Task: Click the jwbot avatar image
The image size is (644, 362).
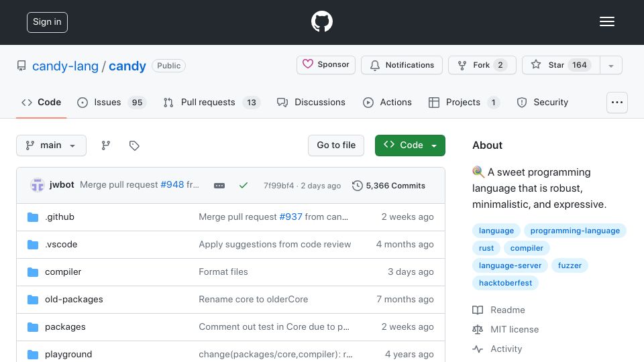Action: (x=38, y=185)
